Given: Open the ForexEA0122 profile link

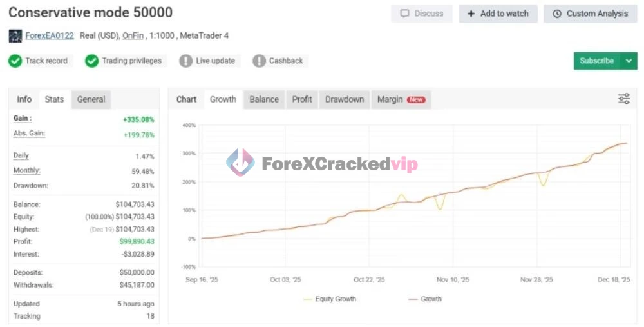Looking at the screenshot, I should pos(49,36).
